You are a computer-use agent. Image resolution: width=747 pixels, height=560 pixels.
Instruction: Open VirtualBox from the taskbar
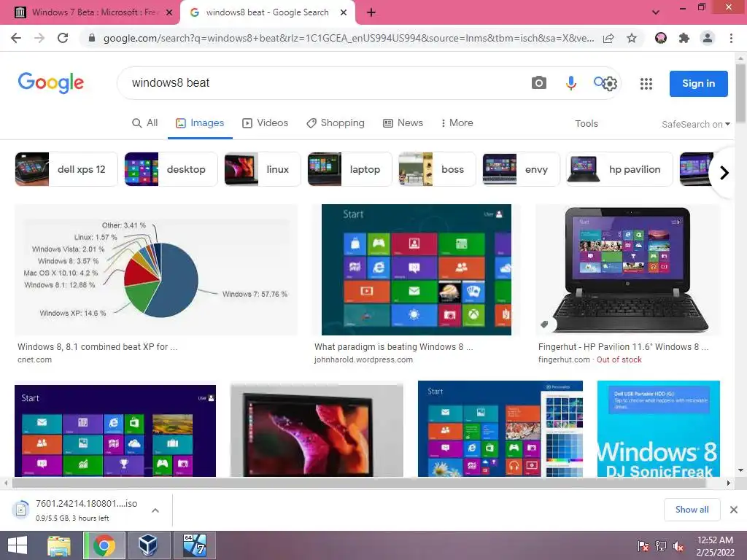(147, 545)
